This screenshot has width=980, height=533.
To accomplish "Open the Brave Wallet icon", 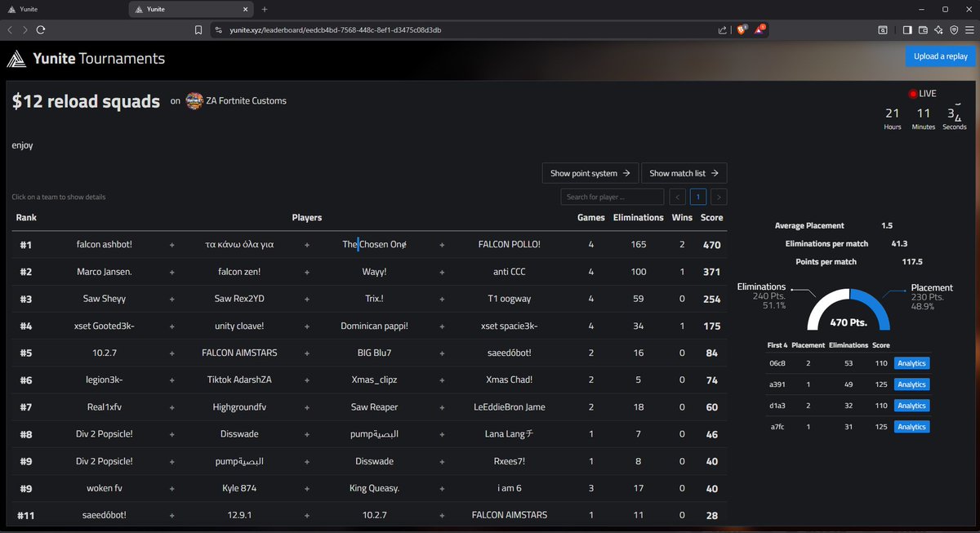I will coord(923,29).
